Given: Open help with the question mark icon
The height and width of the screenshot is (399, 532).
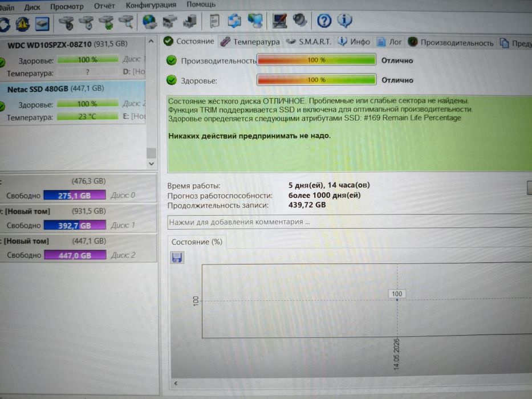Looking at the screenshot, I should pyautogui.click(x=324, y=21).
